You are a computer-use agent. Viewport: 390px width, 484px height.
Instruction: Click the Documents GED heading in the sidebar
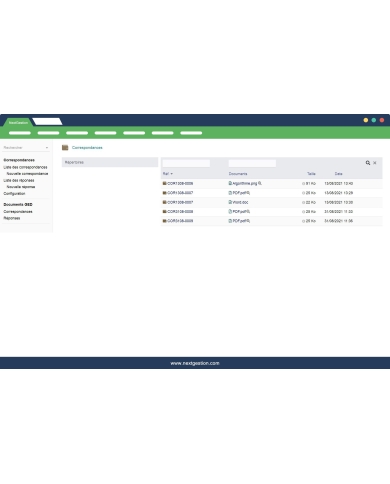click(x=18, y=204)
